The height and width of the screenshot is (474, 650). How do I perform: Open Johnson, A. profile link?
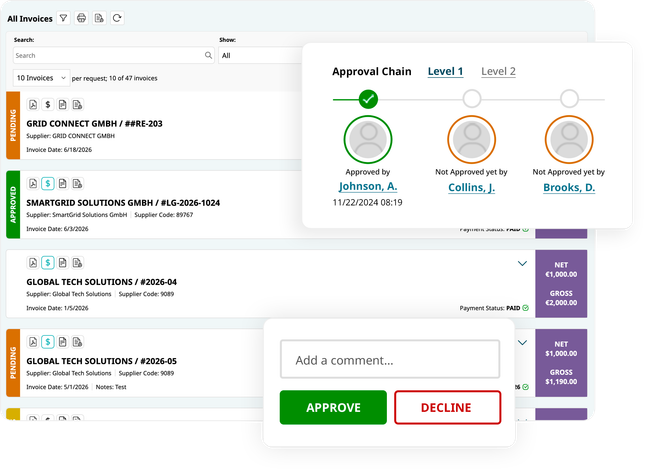click(368, 187)
